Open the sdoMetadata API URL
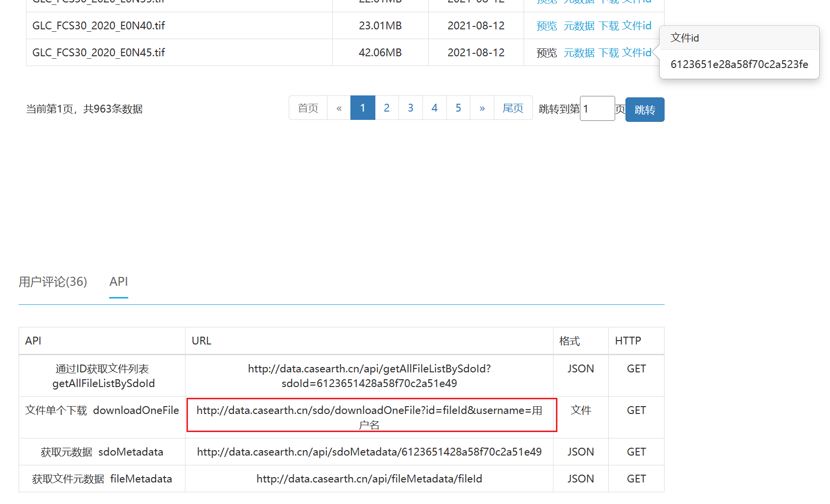830x504 pixels. point(369,452)
